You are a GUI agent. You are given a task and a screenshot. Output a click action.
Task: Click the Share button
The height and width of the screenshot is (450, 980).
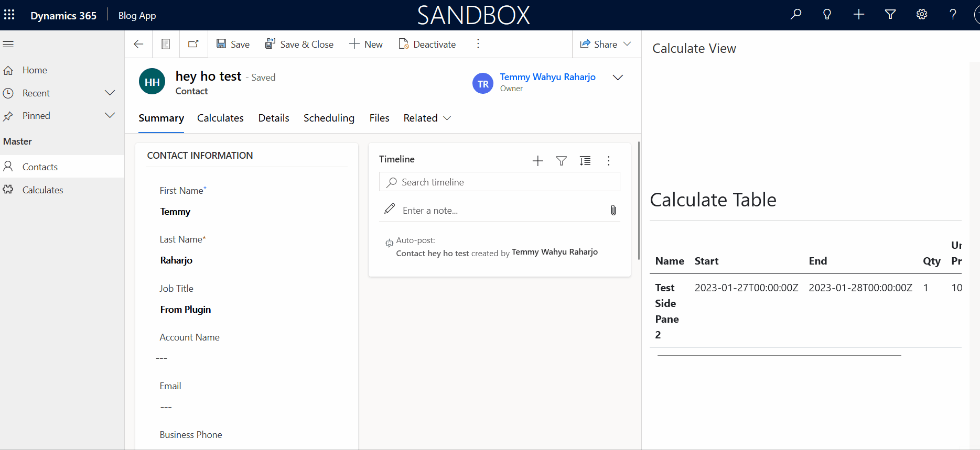[598, 44]
